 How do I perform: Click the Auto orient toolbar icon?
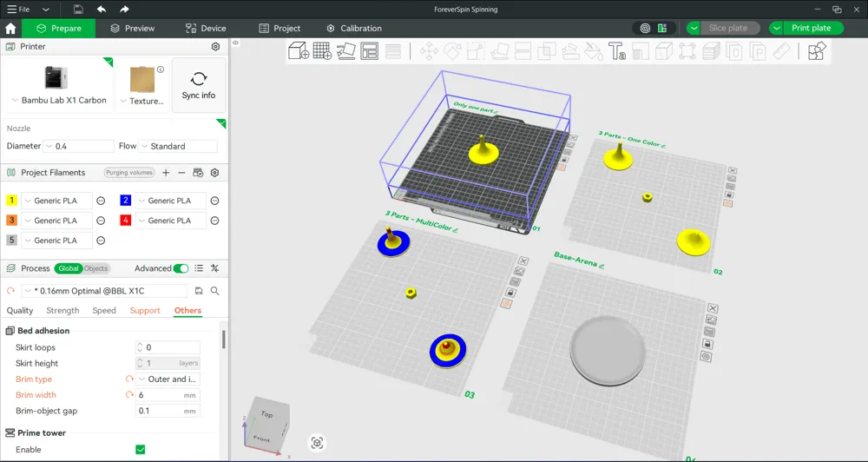[346, 51]
